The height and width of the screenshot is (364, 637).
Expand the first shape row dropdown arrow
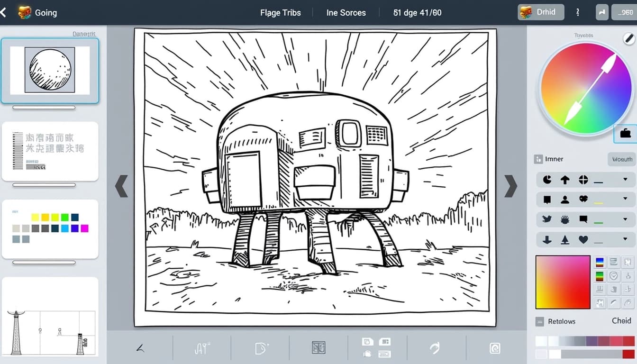click(x=625, y=180)
